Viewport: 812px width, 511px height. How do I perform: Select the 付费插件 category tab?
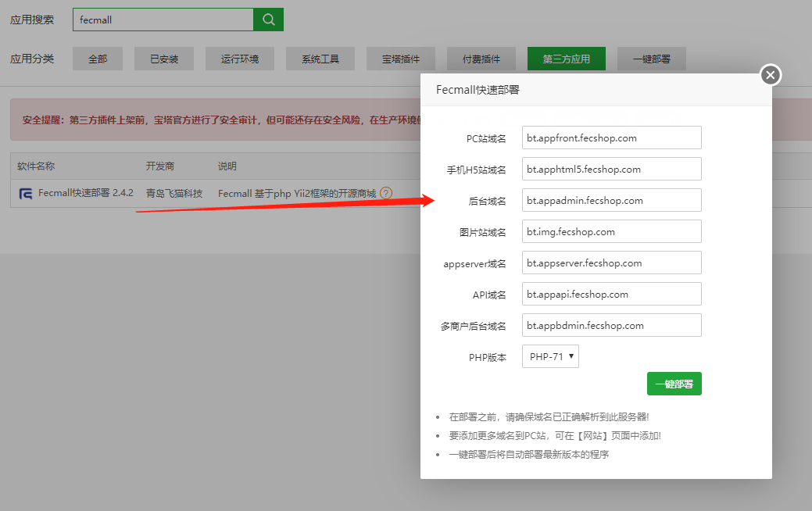click(x=481, y=59)
